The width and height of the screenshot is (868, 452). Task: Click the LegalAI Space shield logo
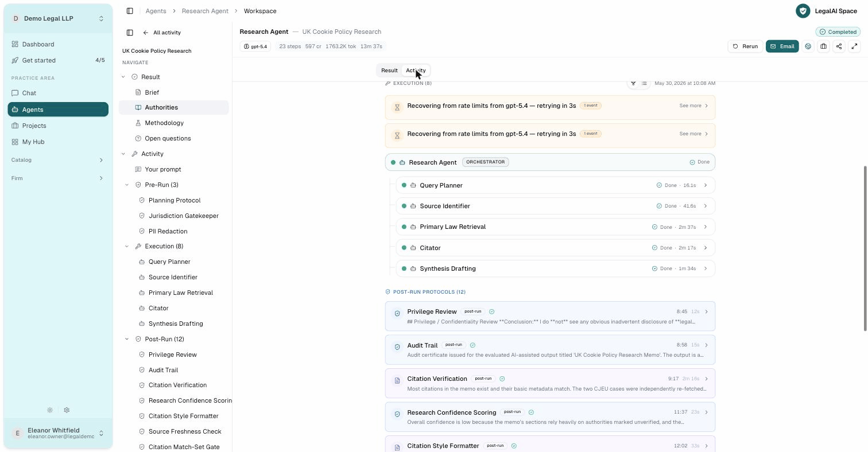[803, 11]
